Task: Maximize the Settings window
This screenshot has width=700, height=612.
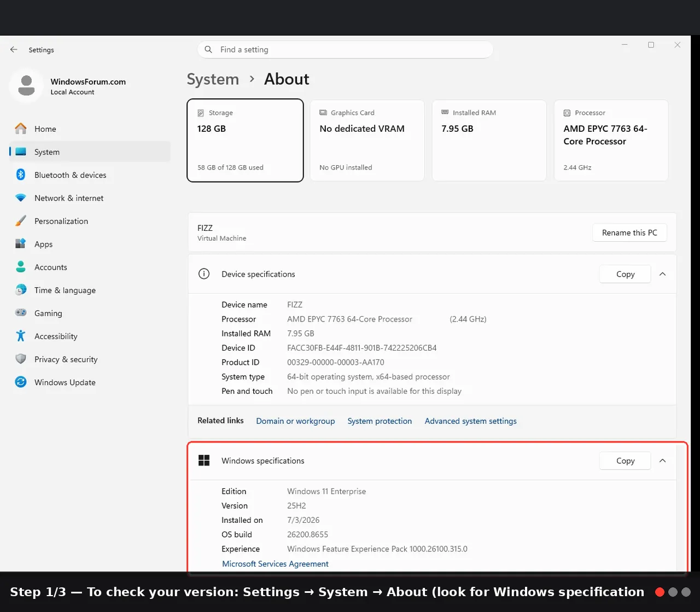Action: 651,45
